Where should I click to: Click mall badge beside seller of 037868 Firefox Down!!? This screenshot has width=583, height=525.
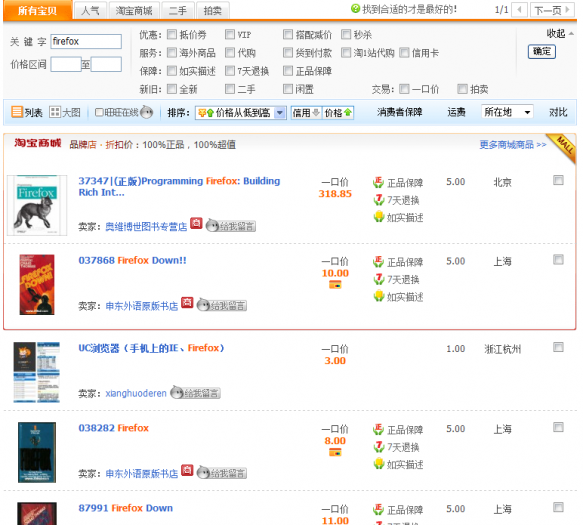187,303
